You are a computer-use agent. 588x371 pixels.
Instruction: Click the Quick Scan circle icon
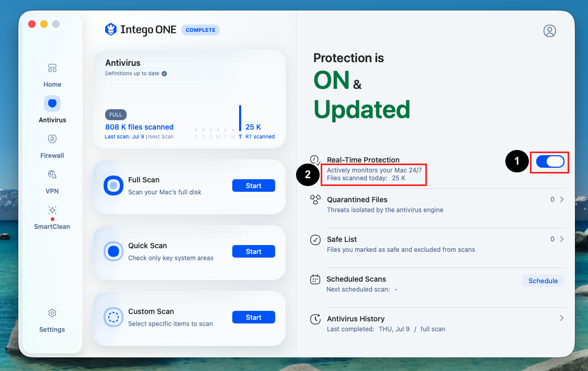pyautogui.click(x=113, y=251)
